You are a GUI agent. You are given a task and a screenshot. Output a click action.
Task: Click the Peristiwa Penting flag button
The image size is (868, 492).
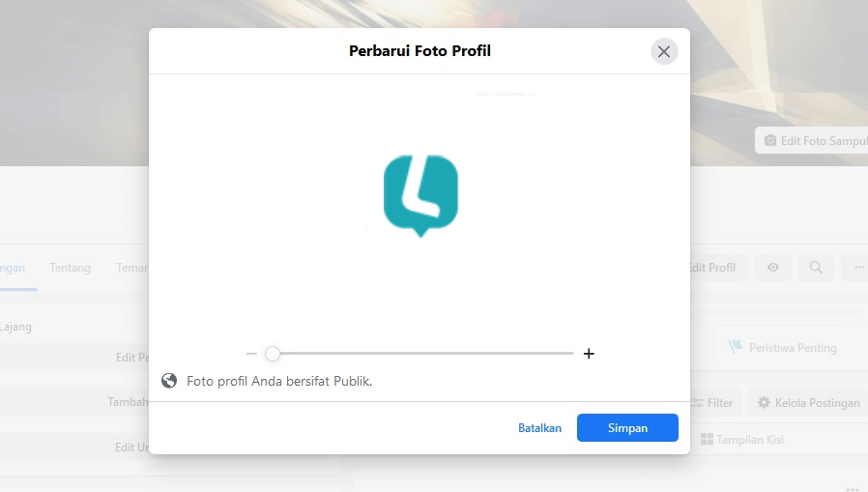point(782,348)
